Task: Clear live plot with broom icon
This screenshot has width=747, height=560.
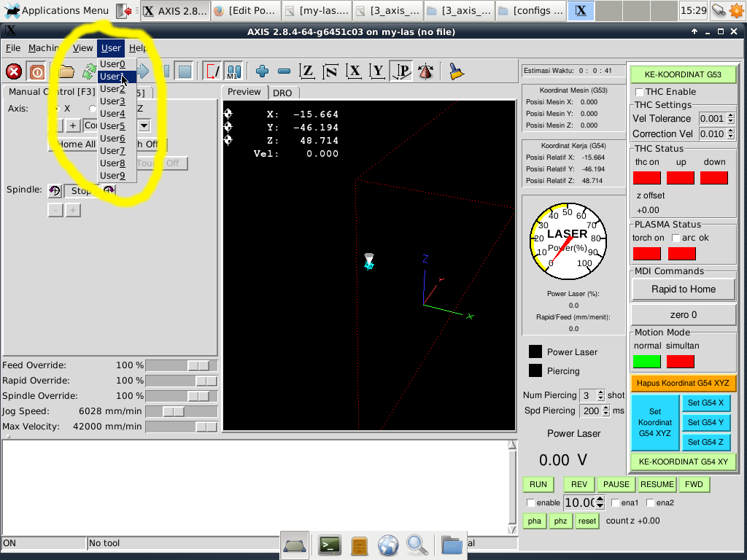Action: [457, 71]
